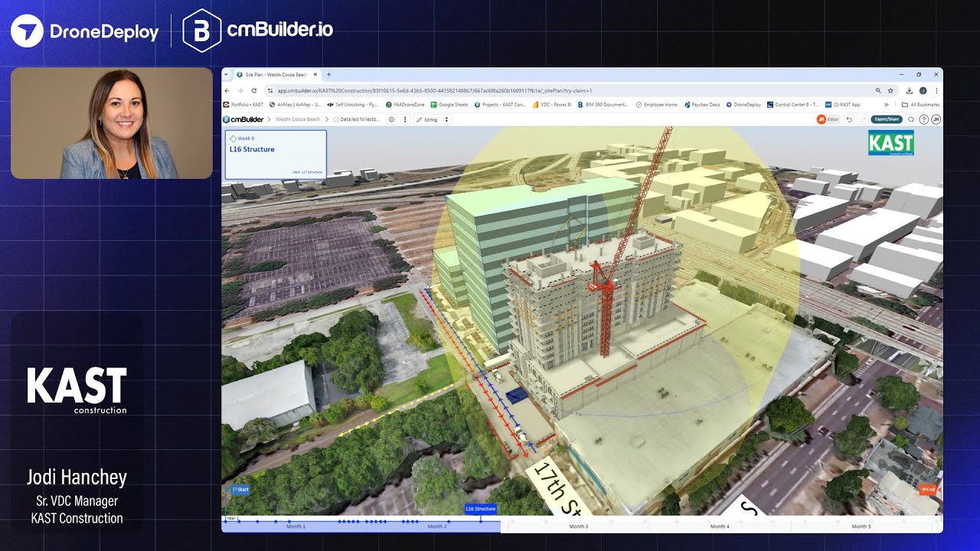The width and height of the screenshot is (980, 551).
Task: Open the Self Unlocking - Fly bookmark
Action: [353, 105]
